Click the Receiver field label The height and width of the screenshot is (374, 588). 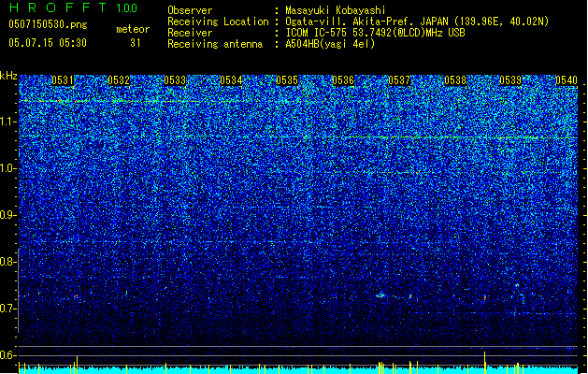pos(190,33)
